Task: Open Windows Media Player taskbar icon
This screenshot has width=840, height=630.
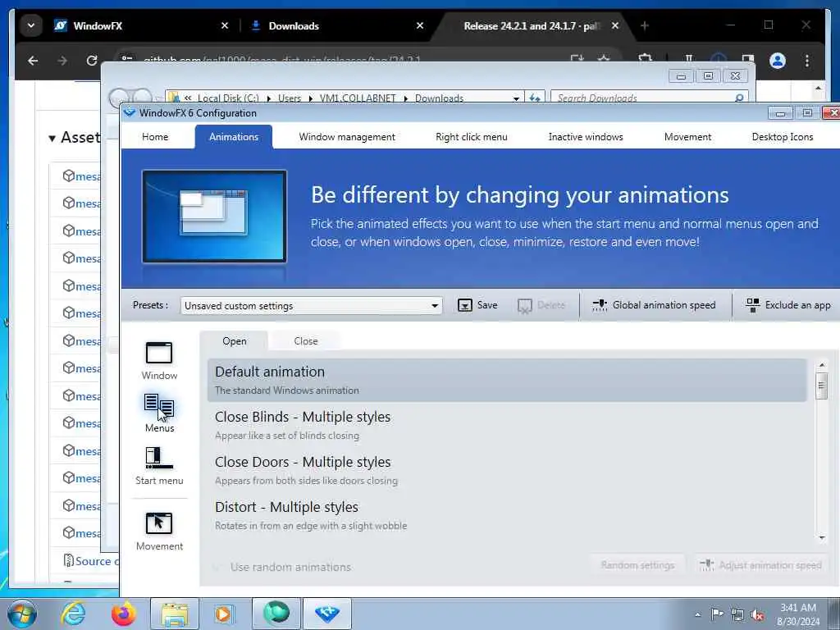Action: [223, 614]
